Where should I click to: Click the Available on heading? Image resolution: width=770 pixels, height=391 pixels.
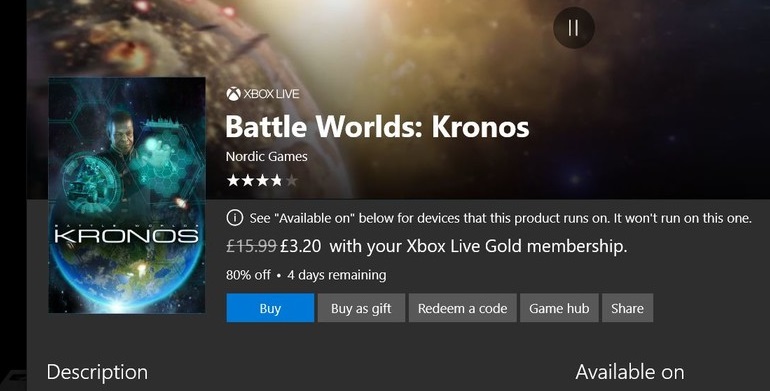[630, 372]
